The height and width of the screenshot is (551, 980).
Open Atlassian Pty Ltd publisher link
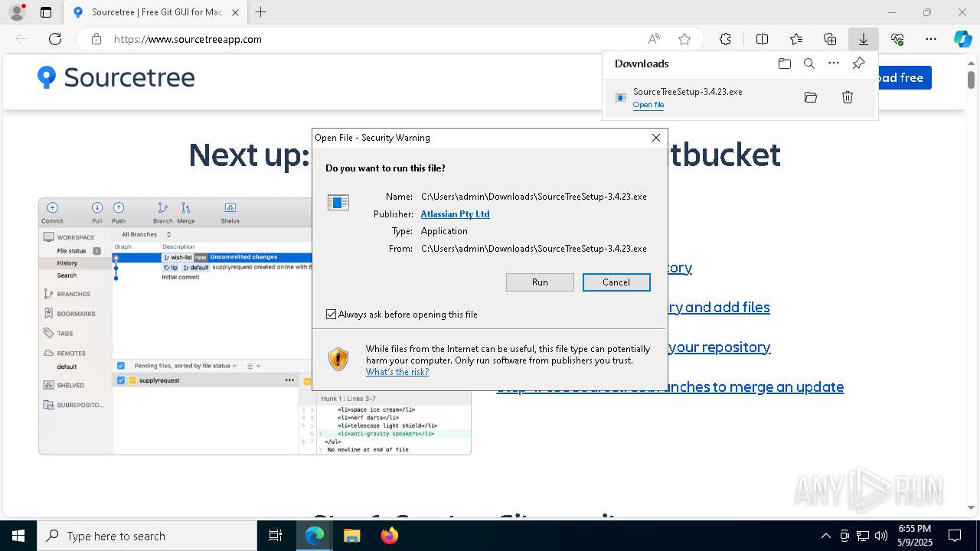coord(455,214)
